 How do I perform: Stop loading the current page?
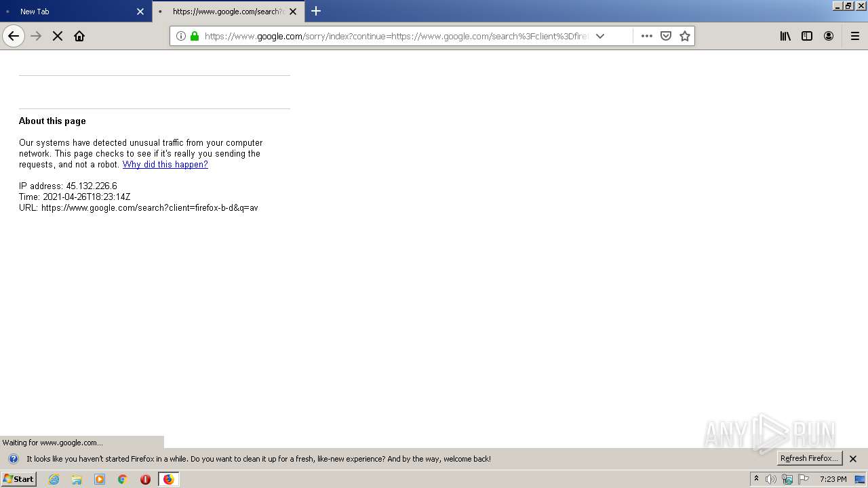pyautogui.click(x=58, y=36)
